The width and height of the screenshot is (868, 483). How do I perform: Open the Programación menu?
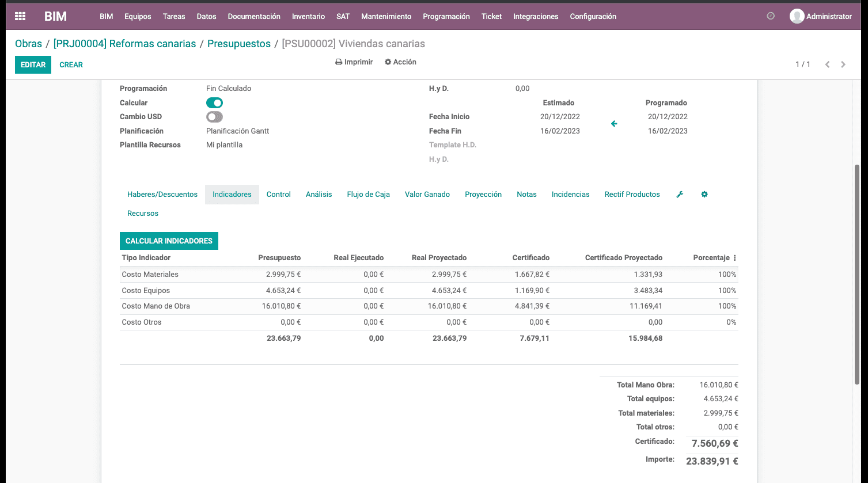[446, 16]
